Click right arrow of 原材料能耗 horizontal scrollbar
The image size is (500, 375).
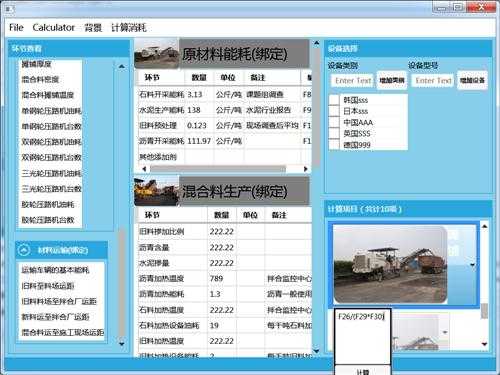[x=305, y=169]
